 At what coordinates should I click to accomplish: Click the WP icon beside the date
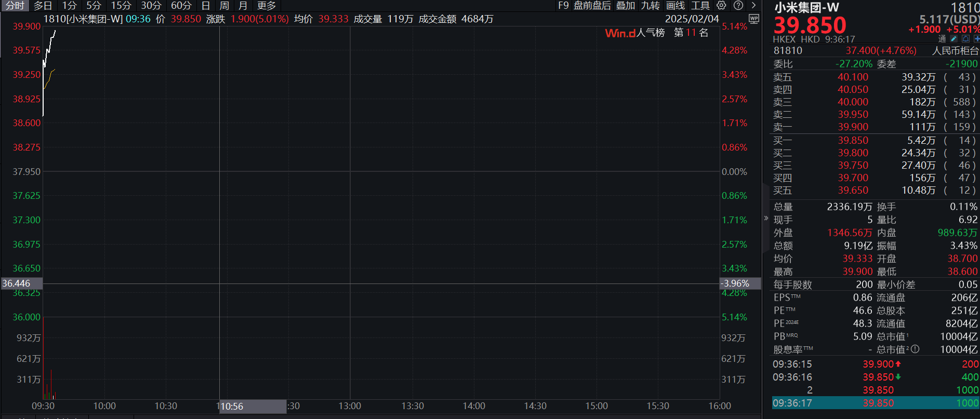click(x=754, y=19)
